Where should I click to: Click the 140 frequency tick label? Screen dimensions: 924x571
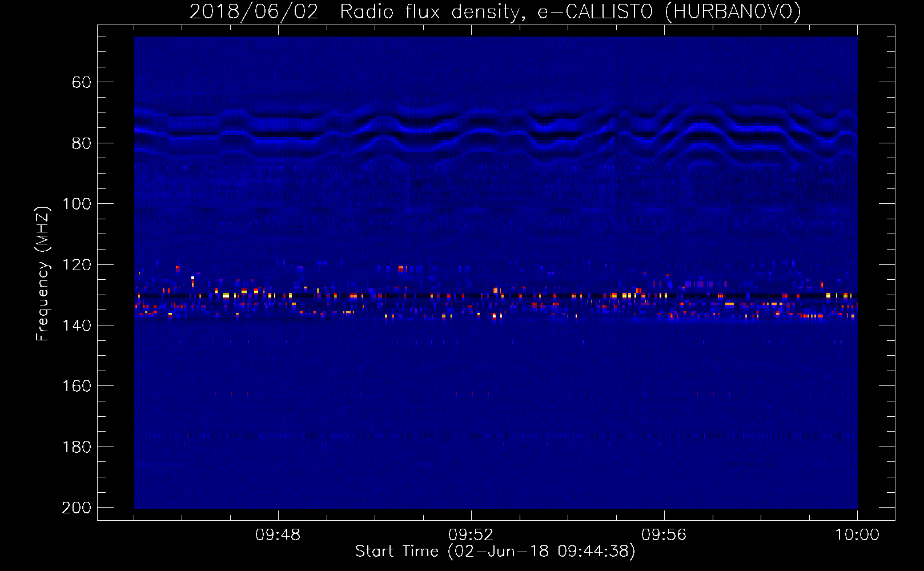pyautogui.click(x=77, y=325)
